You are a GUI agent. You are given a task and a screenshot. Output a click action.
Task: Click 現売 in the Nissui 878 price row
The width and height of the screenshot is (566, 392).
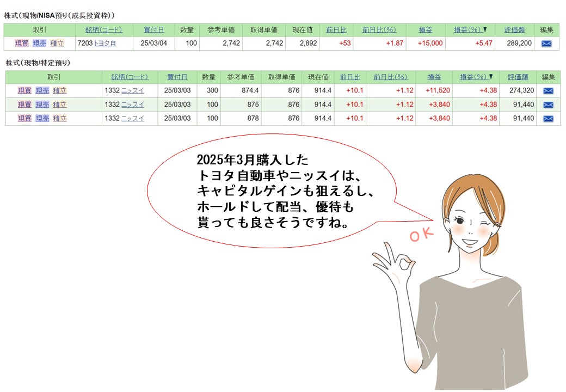42,118
